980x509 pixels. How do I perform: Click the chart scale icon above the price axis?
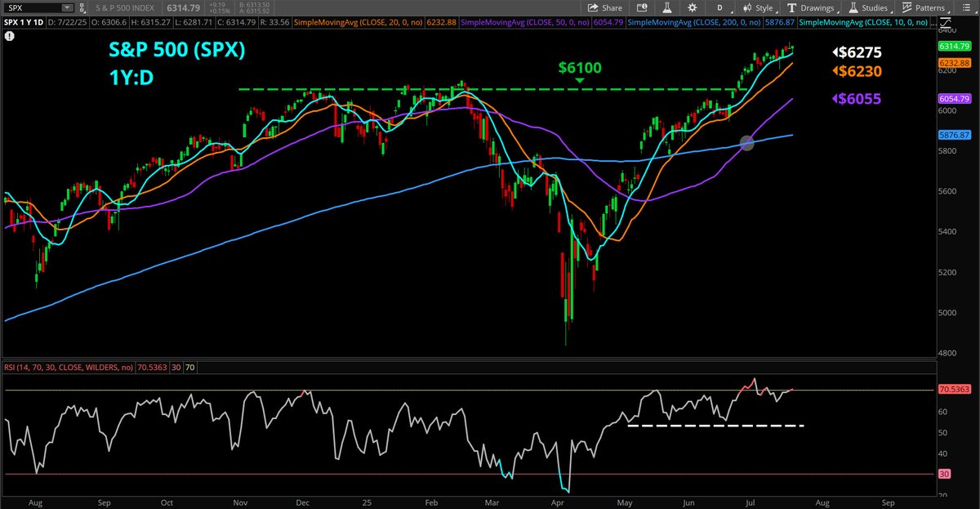click(947, 22)
